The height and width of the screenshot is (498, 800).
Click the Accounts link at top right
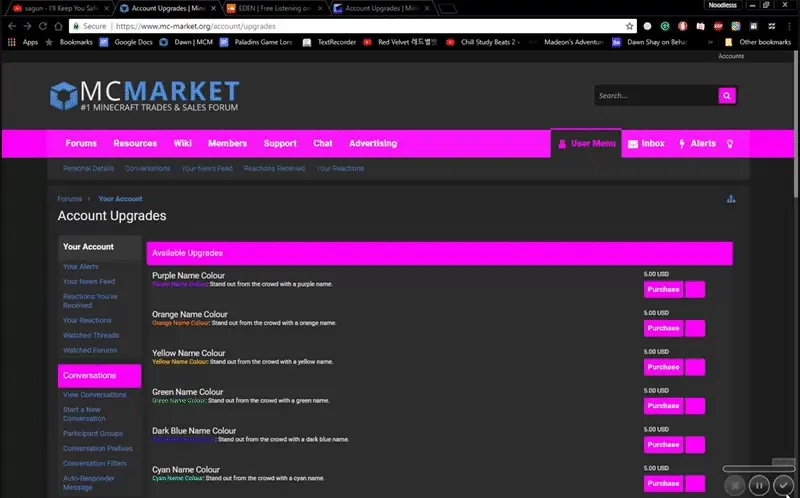click(x=731, y=56)
